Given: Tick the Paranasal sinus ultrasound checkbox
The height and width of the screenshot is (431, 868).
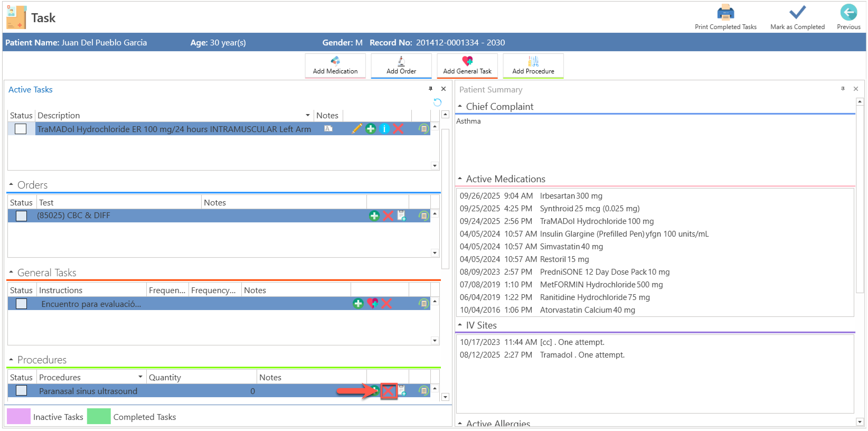Looking at the screenshot, I should coord(21,391).
